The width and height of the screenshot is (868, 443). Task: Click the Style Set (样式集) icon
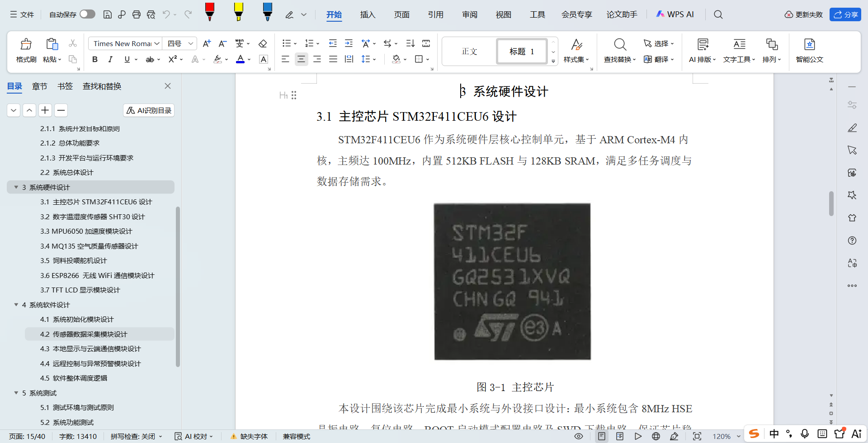point(576,50)
